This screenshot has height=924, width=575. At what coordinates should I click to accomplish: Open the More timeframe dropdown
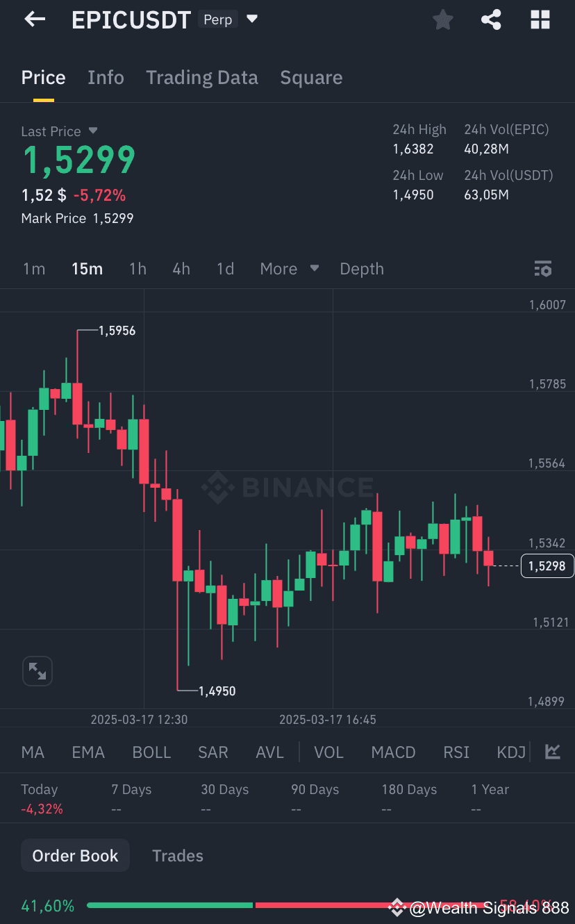pyautogui.click(x=289, y=268)
